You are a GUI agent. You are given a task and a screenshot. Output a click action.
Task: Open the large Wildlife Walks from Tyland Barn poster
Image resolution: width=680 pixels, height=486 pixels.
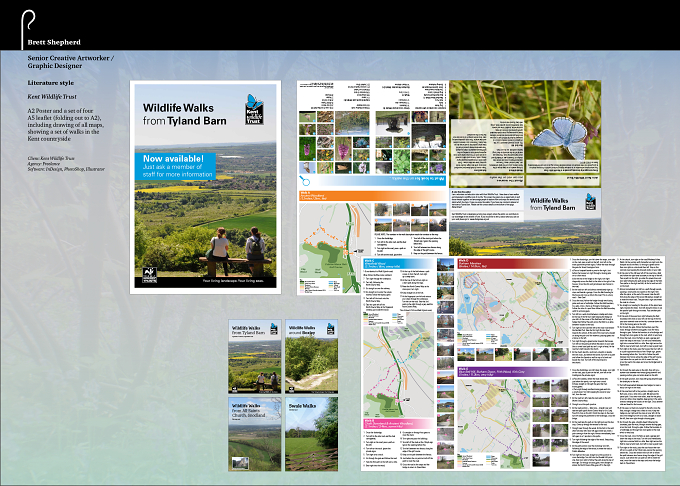[x=205, y=187]
